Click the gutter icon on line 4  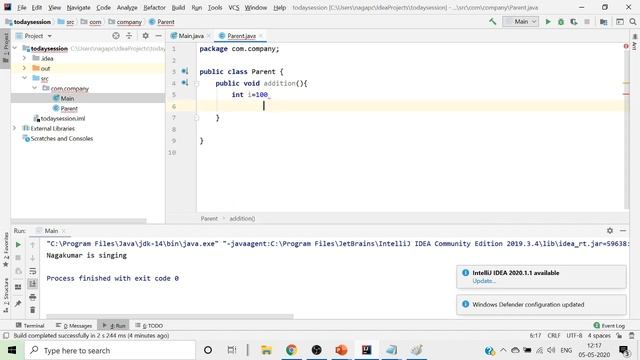coord(185,83)
